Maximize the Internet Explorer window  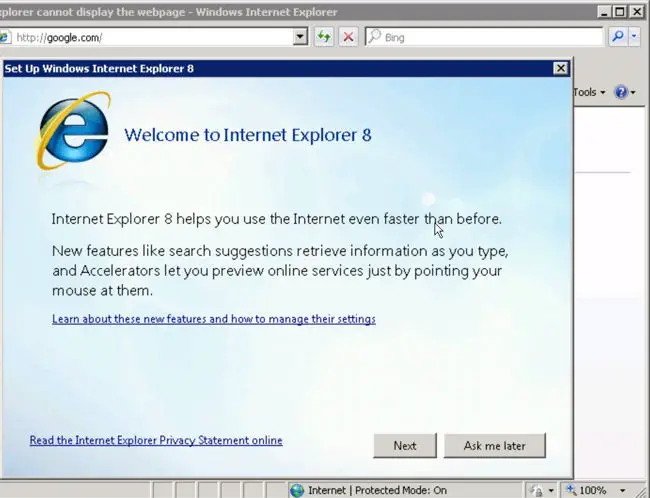click(x=620, y=12)
